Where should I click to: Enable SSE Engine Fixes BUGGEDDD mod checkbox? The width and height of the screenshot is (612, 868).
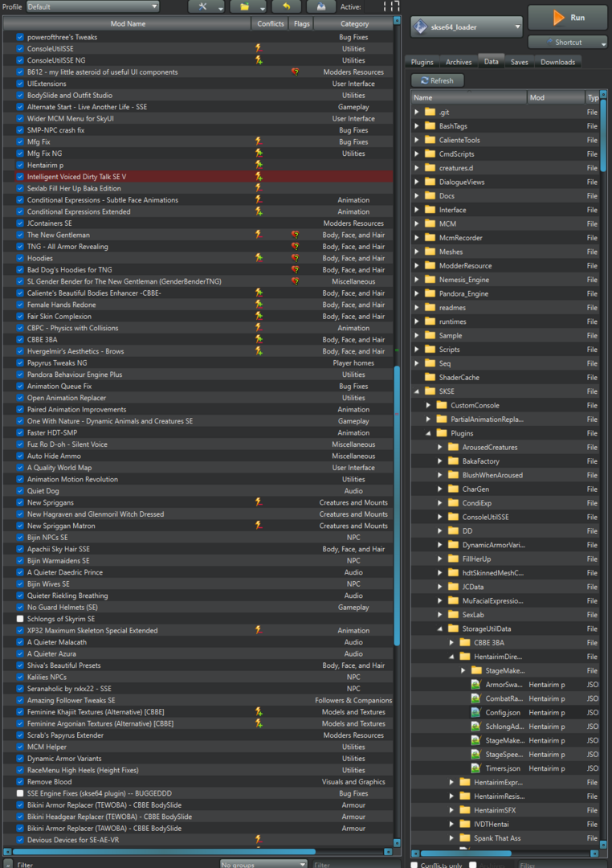coord(20,793)
